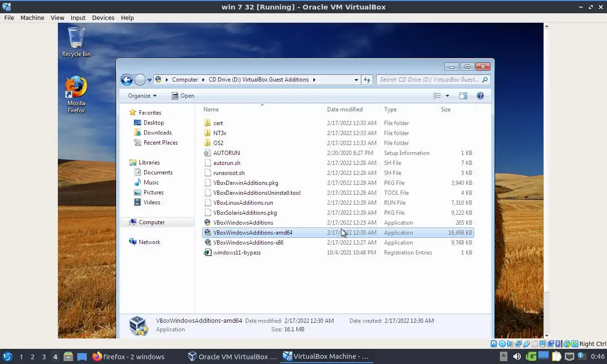607x364 pixels.
Task: Click the VirtualBox recording status icon
Action: click(x=551, y=344)
